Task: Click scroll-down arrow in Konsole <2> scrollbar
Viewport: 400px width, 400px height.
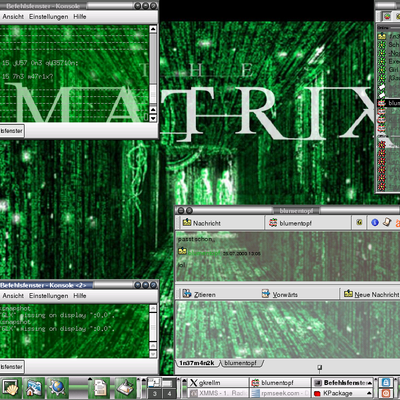Action: click(x=153, y=354)
